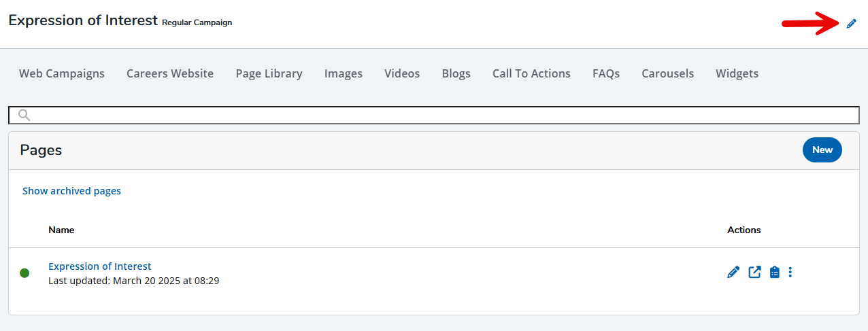Screen dimensions: 868x331
Task: Open the three-dot more actions menu
Action: (790, 273)
